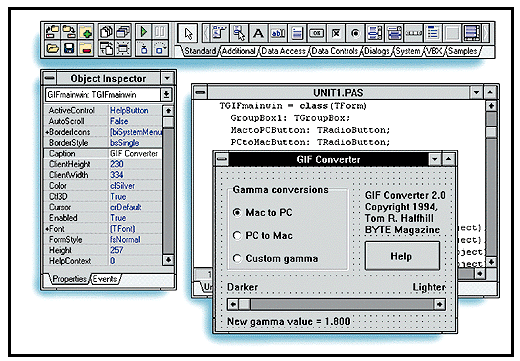Click the Trace into debug icon
Image resolution: width=520 pixels, height=361 pixels.
pyautogui.click(x=144, y=48)
